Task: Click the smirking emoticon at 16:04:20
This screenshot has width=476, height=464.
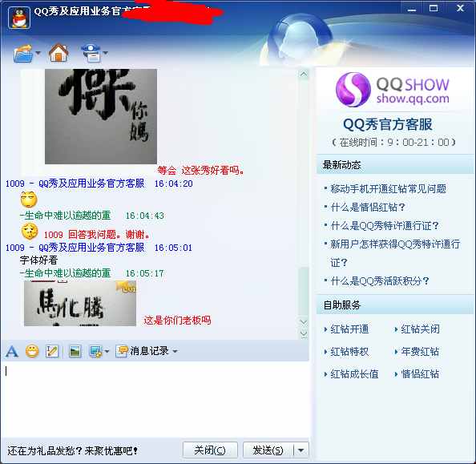Action: [29, 200]
